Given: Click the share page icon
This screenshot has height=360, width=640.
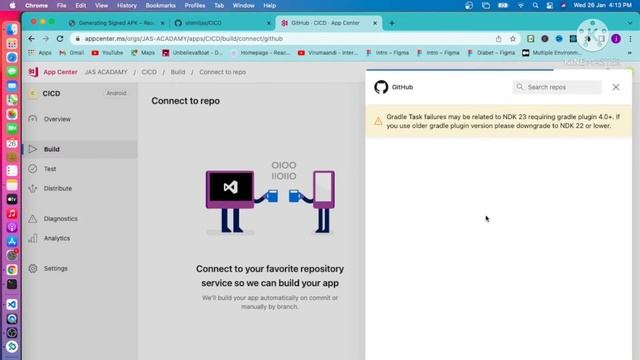Looking at the screenshot, I should [x=498, y=39].
